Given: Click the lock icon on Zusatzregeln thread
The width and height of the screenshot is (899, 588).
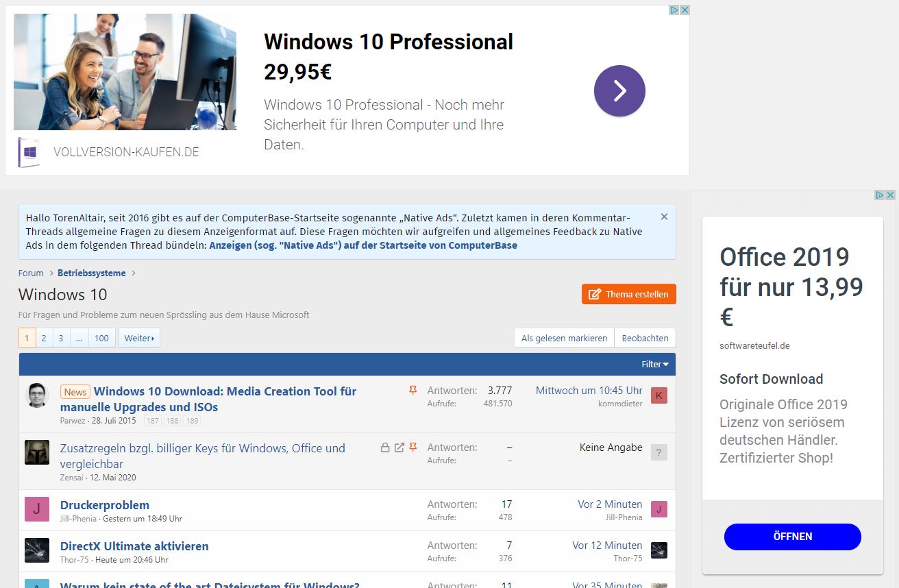Looking at the screenshot, I should 386,448.
